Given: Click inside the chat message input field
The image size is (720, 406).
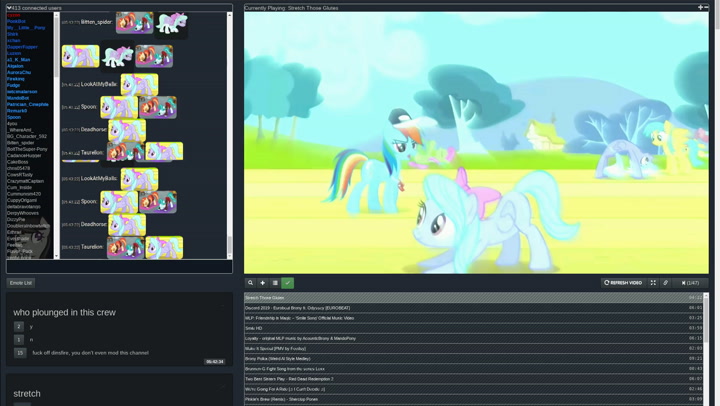Looking at the screenshot, I should (x=119, y=267).
